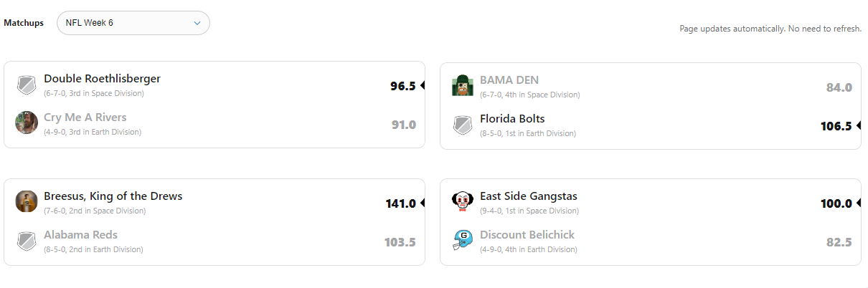This screenshot has width=868, height=288.
Task: Click Cry Me A Rivers team name
Action: point(85,117)
